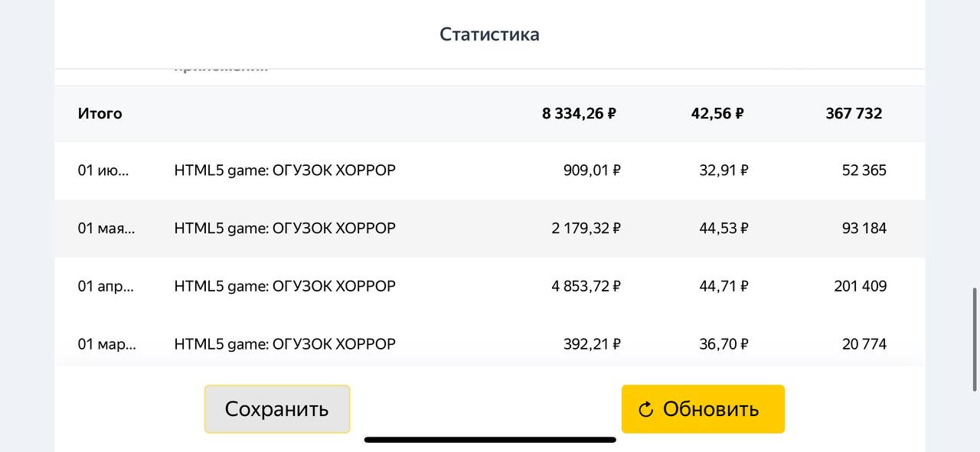Select the truncated date cell 01 ию…
The image size is (980, 452).
[x=103, y=170]
